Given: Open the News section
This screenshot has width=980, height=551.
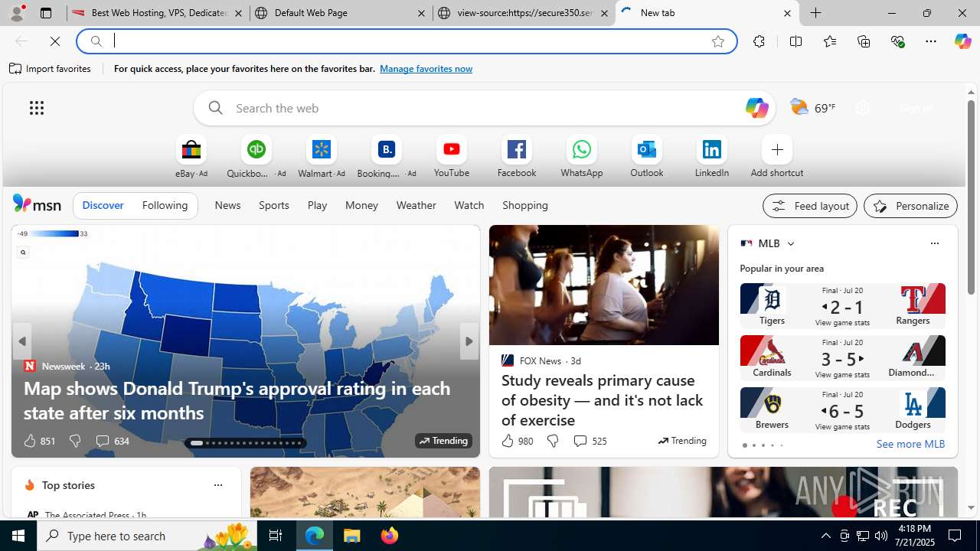Looking at the screenshot, I should pyautogui.click(x=227, y=206).
